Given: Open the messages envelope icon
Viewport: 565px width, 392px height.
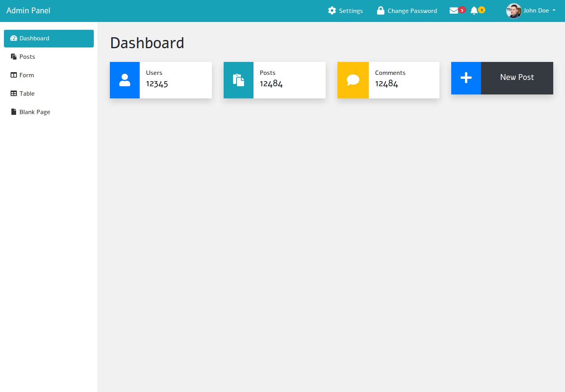Looking at the screenshot, I should pos(454,11).
